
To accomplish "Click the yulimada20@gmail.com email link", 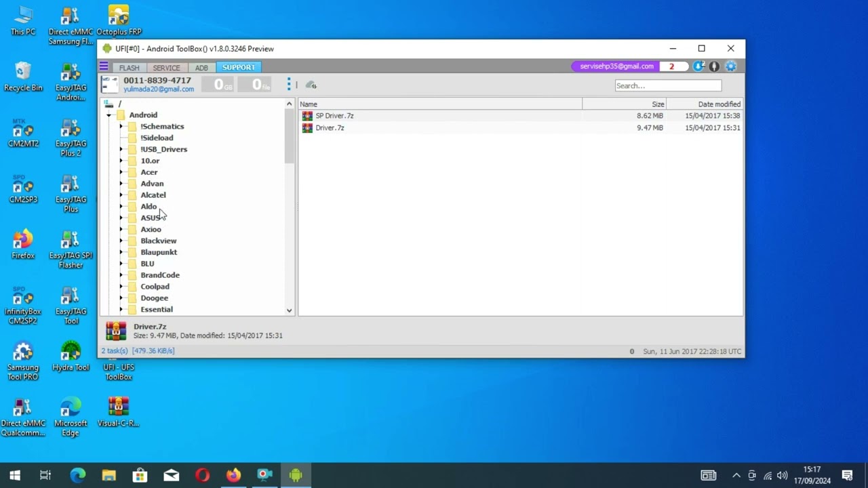I will [x=159, y=89].
